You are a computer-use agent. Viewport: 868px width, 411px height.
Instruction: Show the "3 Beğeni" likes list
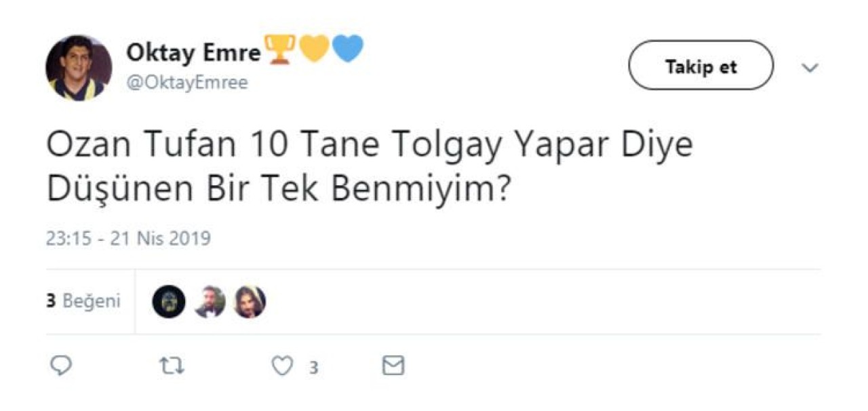coord(83,301)
